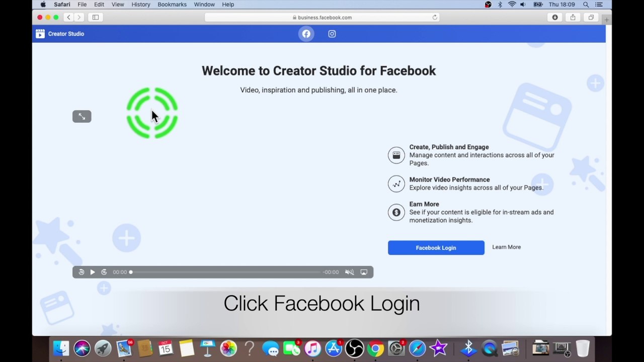Open the Safari Share button

coord(573,17)
